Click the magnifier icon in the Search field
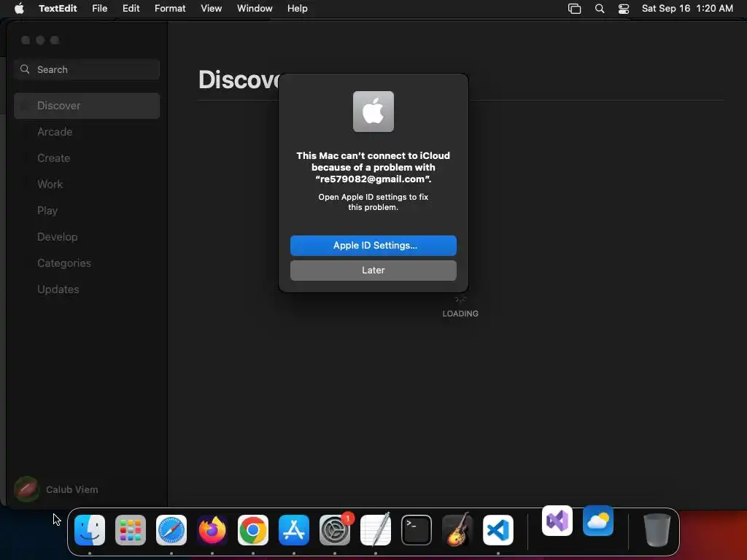 (25, 69)
